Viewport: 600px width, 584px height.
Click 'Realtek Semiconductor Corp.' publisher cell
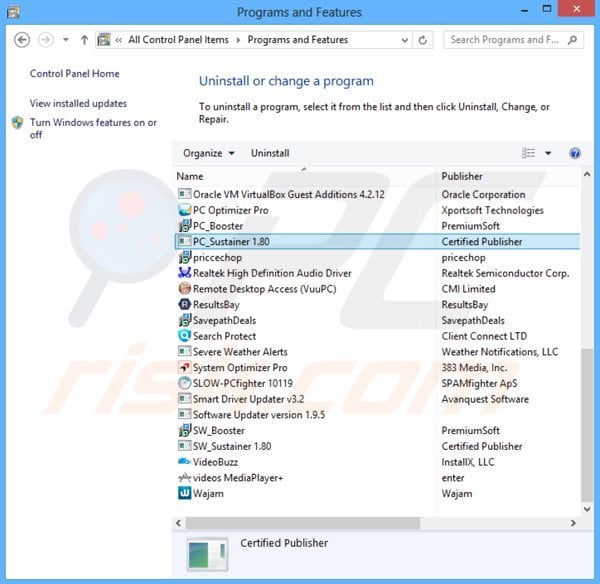(505, 273)
